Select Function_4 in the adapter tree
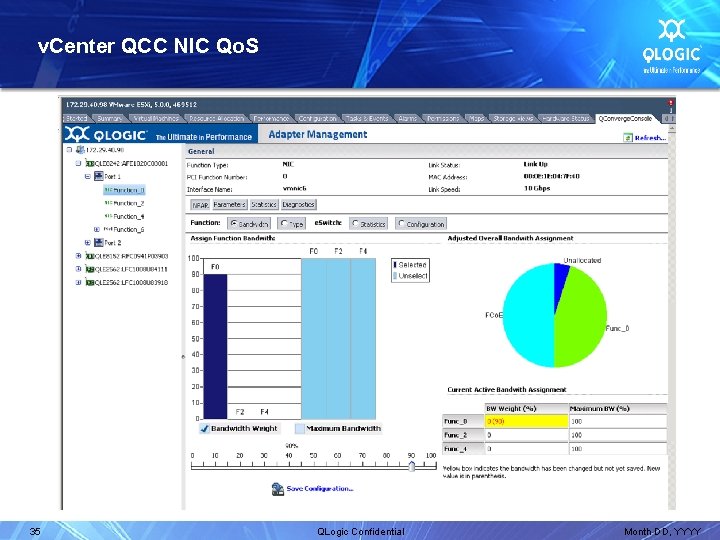 point(129,216)
